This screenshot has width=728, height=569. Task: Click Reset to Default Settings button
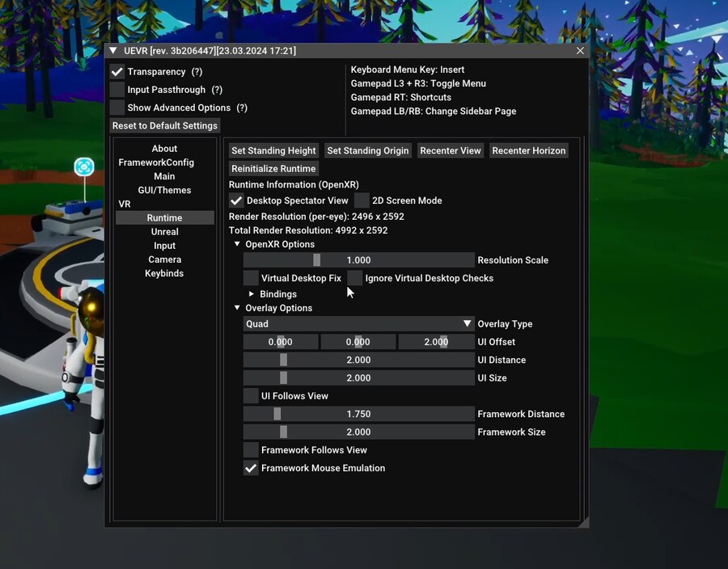(x=165, y=125)
